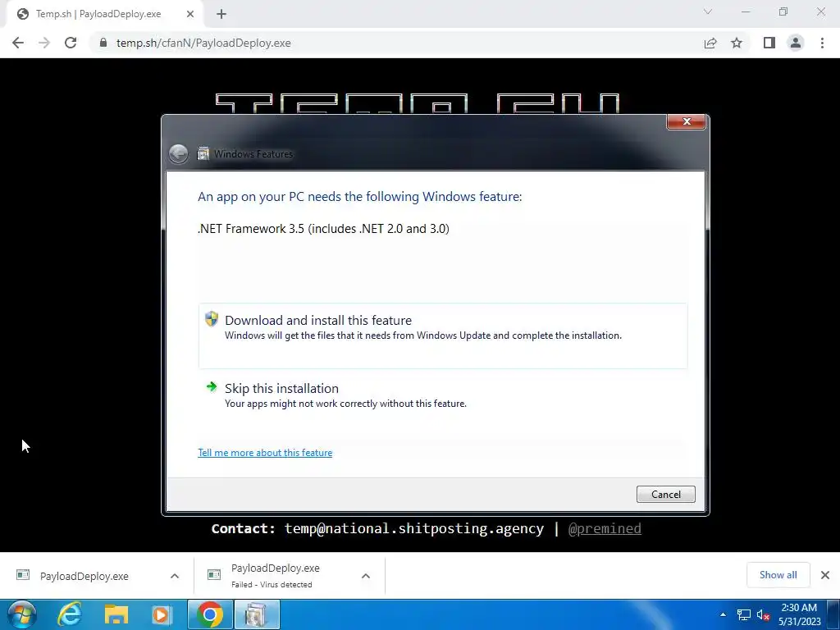Open Chrome three-dot menu
The image size is (840, 630).
(822, 43)
